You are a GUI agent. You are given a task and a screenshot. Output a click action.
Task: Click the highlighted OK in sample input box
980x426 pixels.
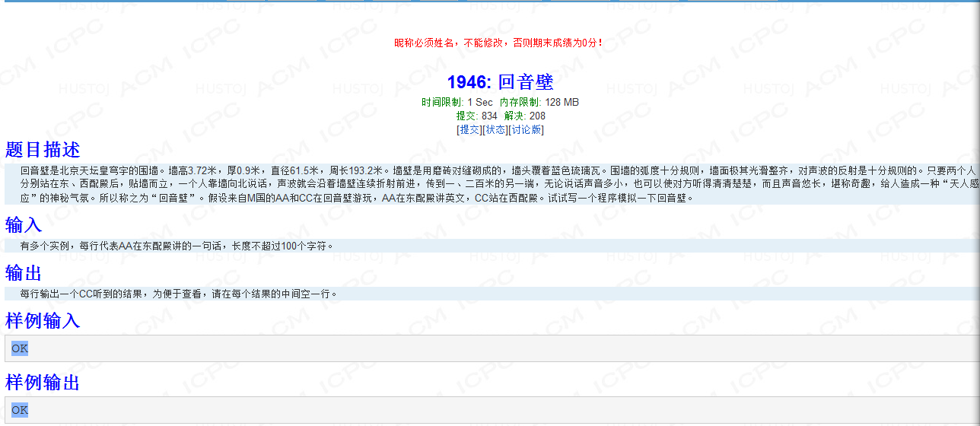(20, 348)
